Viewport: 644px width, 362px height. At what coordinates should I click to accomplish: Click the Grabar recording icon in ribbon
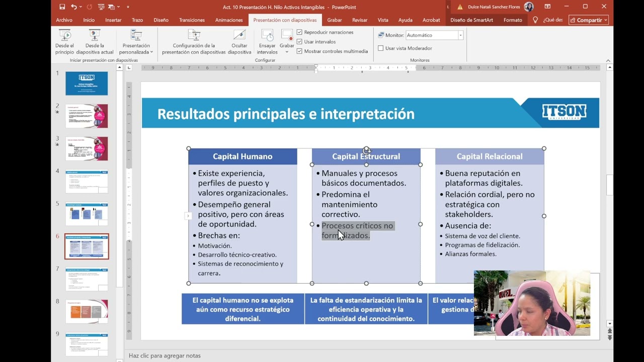[x=287, y=36]
